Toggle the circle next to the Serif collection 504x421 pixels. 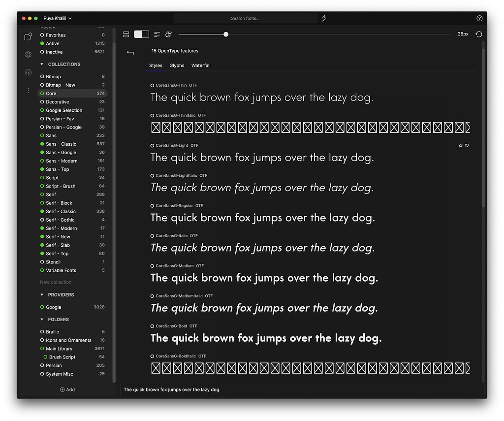(x=43, y=194)
